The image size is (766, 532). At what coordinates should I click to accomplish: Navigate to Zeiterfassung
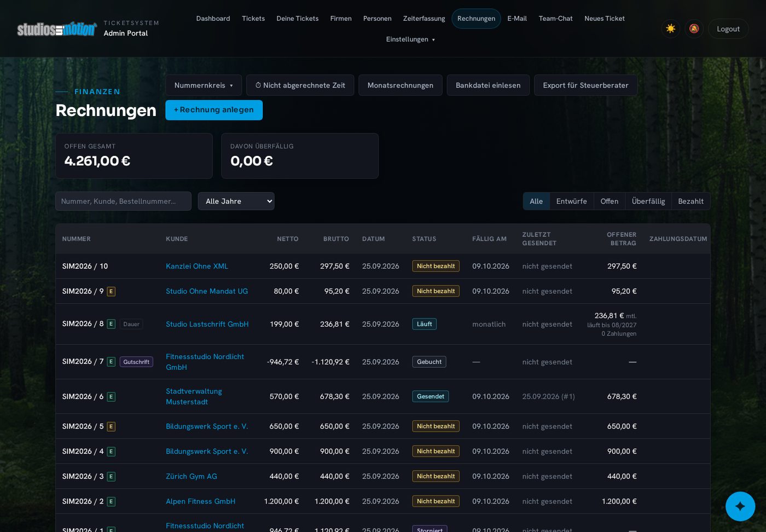click(x=424, y=19)
